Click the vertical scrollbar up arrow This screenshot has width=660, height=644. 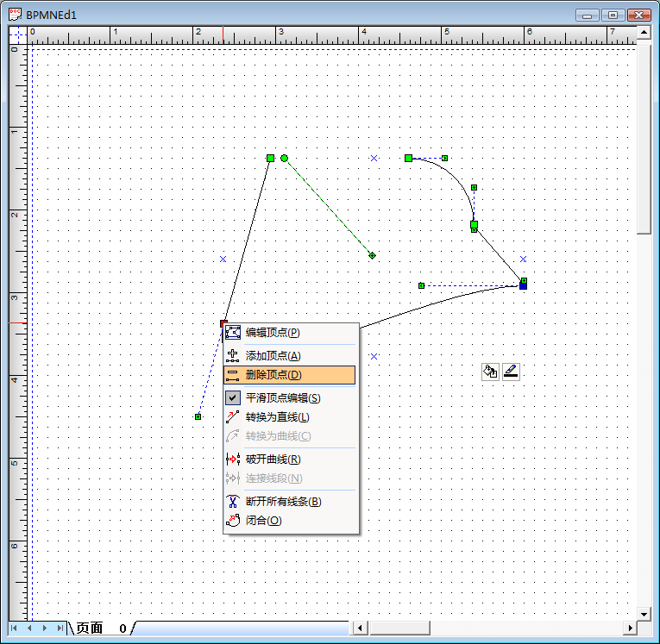tap(644, 33)
